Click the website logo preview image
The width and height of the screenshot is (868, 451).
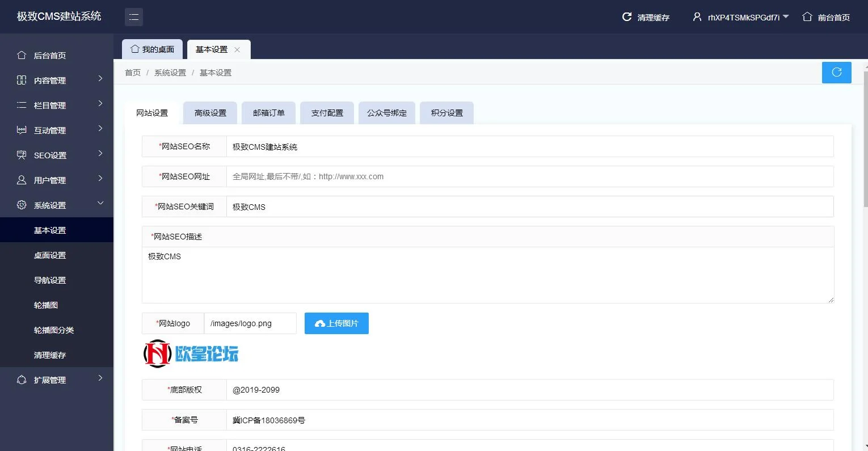pos(191,354)
